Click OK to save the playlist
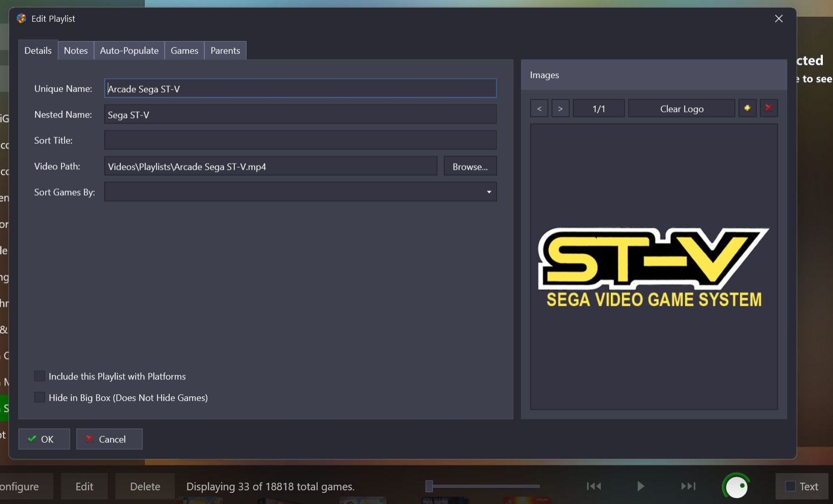This screenshot has height=504, width=833. coord(44,439)
